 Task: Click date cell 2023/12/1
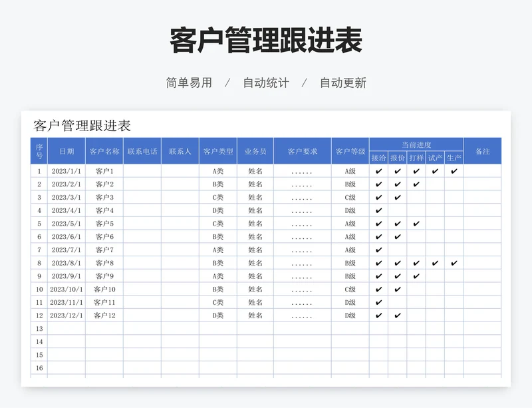(x=66, y=315)
